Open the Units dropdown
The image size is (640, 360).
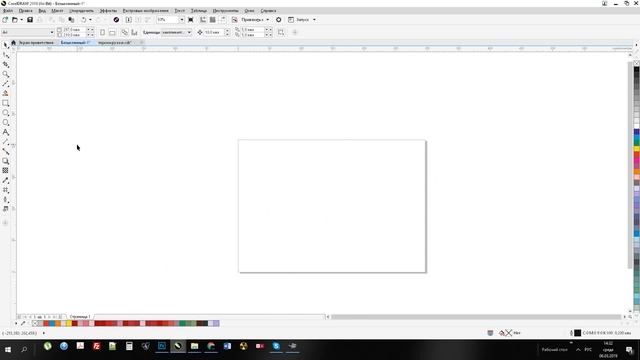coord(189,32)
